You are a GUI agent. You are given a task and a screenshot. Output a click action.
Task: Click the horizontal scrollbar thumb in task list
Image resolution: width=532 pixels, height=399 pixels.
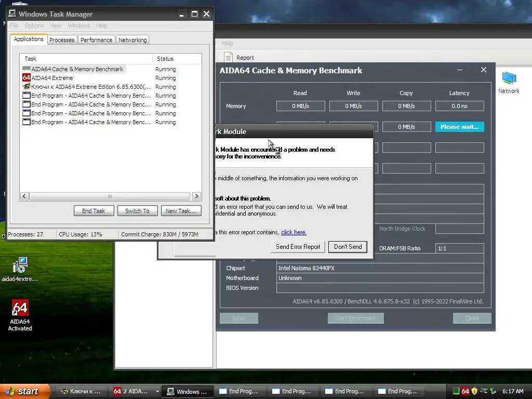tap(110, 196)
